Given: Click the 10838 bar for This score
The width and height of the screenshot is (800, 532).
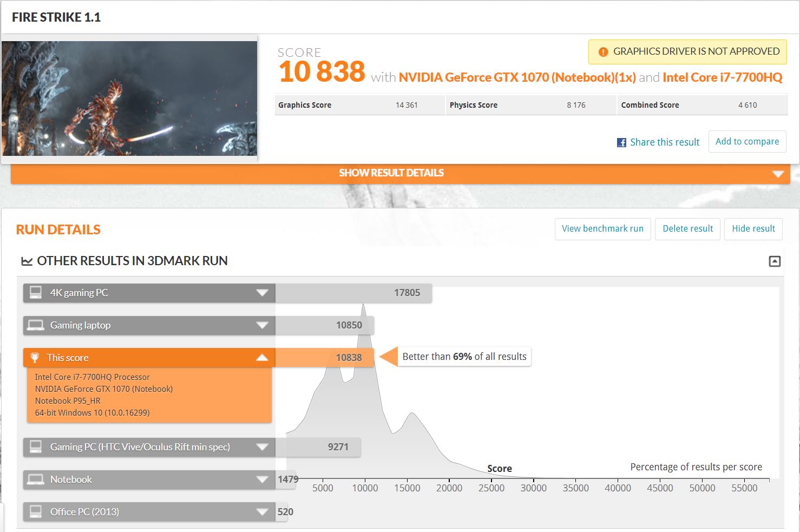Looking at the screenshot, I should [x=325, y=357].
